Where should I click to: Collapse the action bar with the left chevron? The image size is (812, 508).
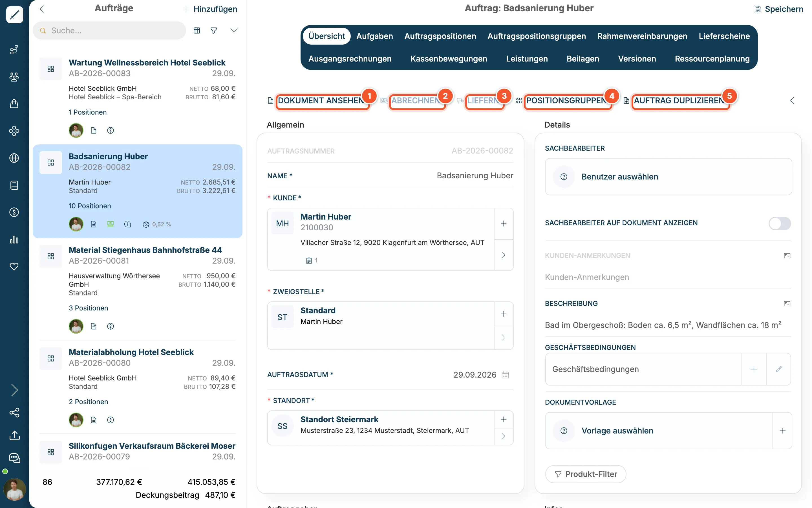[x=792, y=100]
